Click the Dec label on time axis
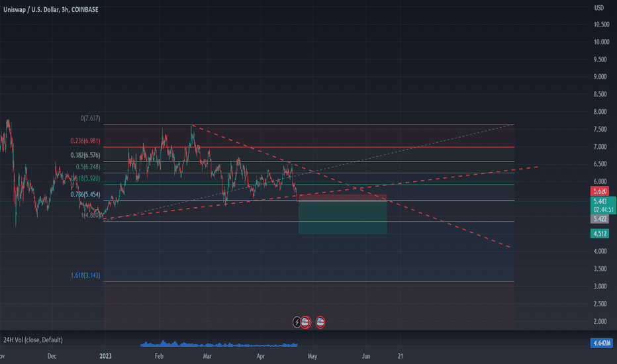 (x=52, y=356)
